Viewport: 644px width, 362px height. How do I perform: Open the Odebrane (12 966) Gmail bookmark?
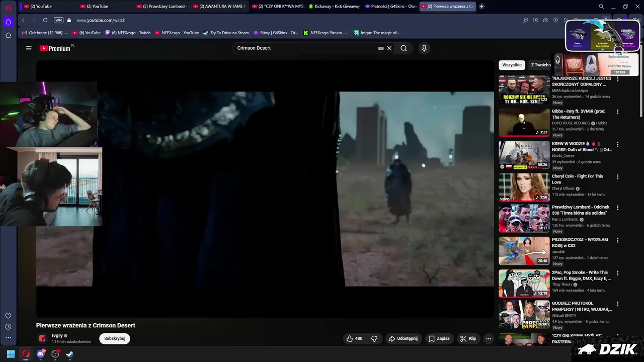click(45, 33)
